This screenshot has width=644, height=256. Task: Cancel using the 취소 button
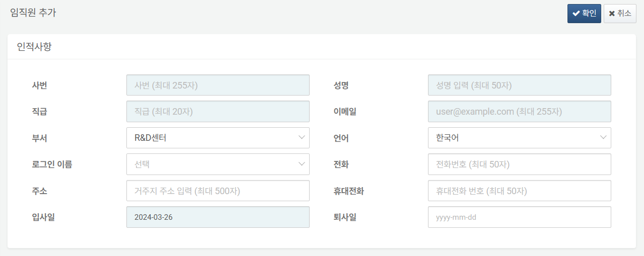tap(620, 14)
